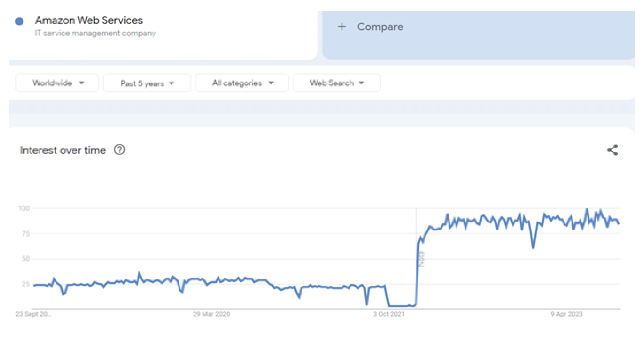
Task: Click the 3 Oct 2021 axis label
Action: coord(389,314)
